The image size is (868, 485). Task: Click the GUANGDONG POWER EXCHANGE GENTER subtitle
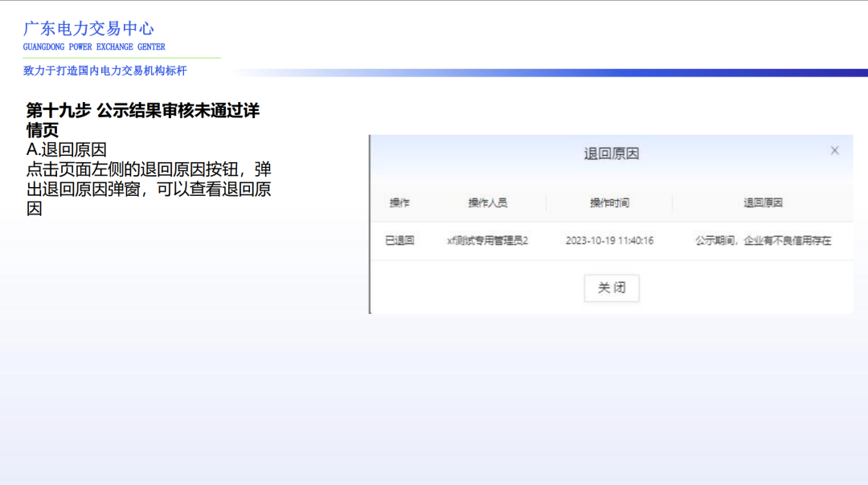click(x=92, y=47)
